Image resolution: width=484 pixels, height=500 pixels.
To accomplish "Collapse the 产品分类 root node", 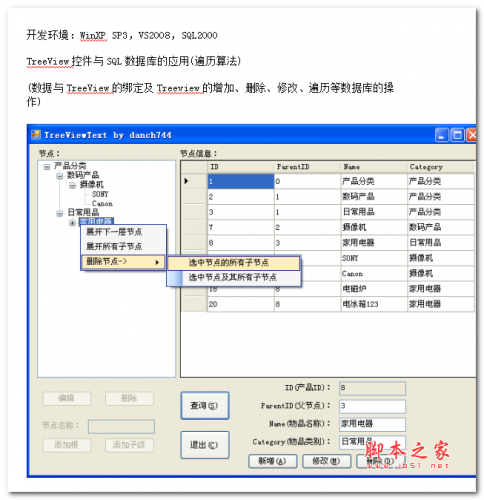I will pyautogui.click(x=47, y=166).
